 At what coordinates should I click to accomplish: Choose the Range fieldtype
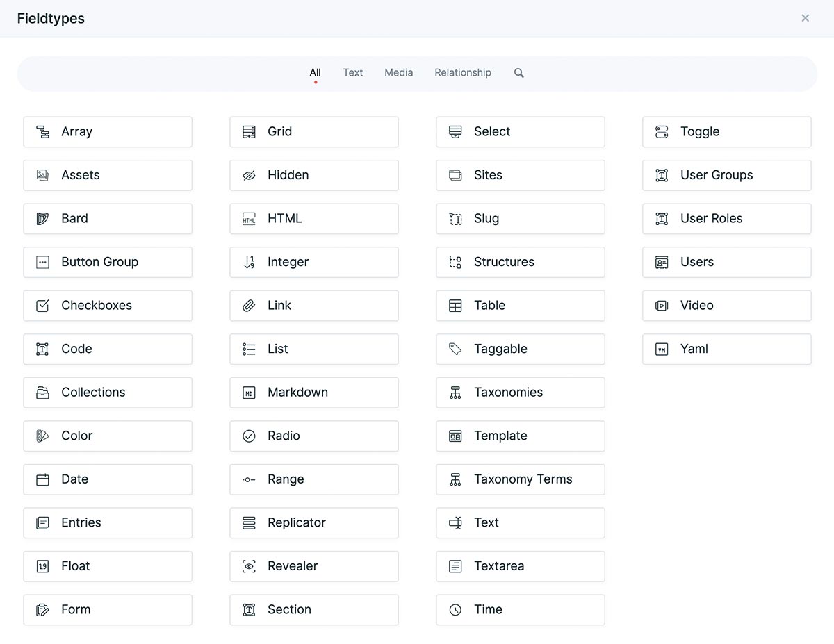(x=313, y=479)
